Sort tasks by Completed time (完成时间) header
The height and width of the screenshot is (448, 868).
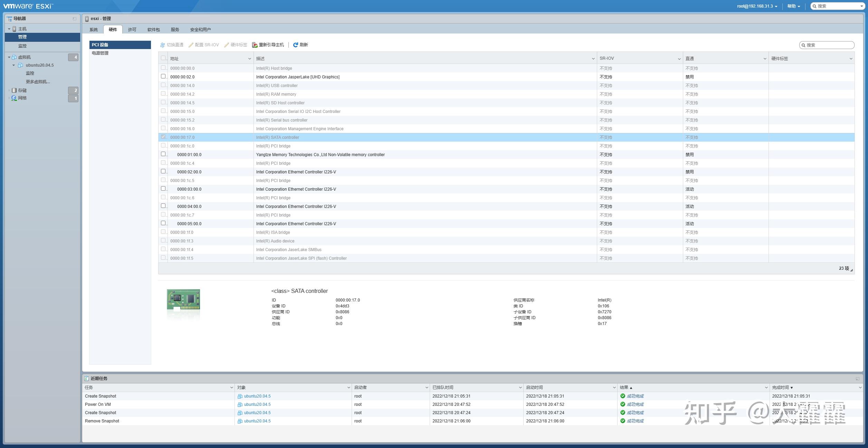tap(782, 388)
